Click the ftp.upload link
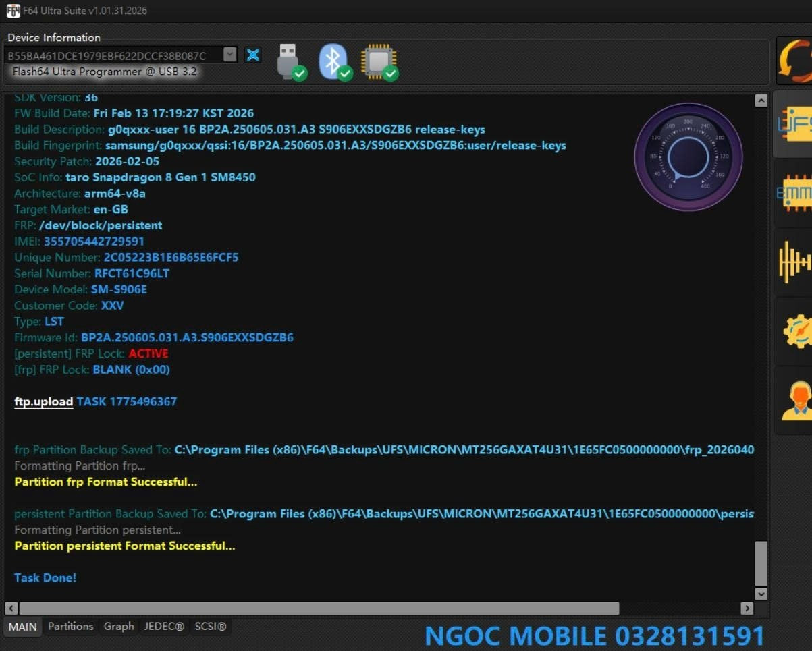 click(x=44, y=402)
